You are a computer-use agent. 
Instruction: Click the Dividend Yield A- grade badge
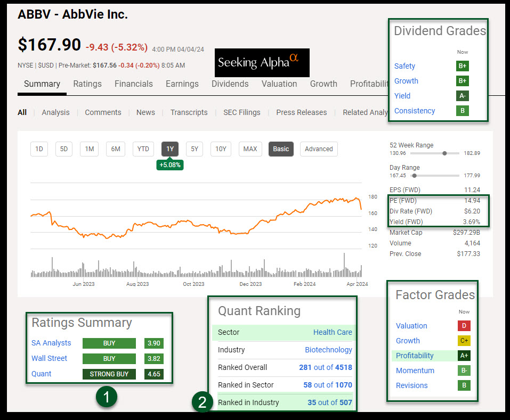click(462, 96)
